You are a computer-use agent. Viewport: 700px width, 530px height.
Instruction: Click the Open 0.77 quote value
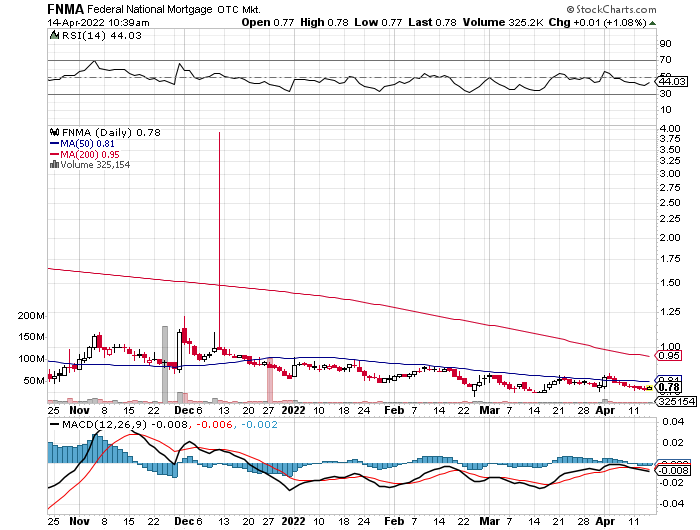point(267,22)
